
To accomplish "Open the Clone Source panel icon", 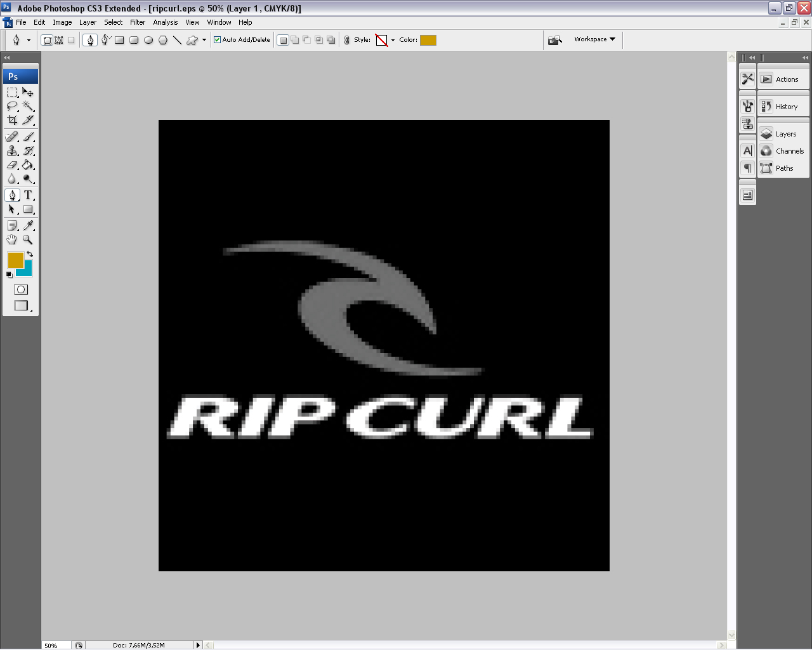I will [x=748, y=123].
